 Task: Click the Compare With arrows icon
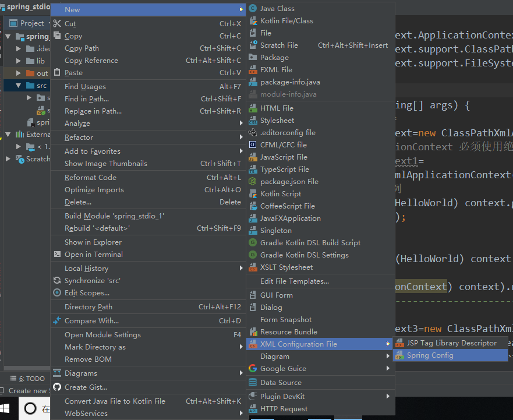[x=57, y=320]
